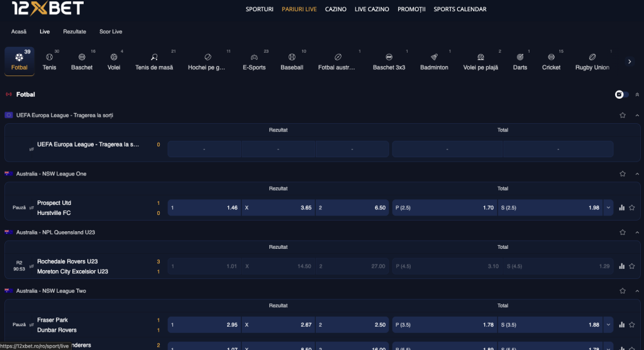Select under 3.5 total at 1.88
644x350 pixels.
coord(550,325)
